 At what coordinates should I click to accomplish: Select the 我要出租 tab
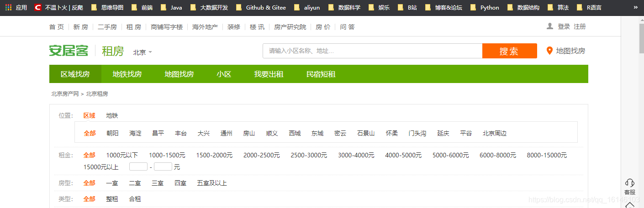(x=269, y=74)
